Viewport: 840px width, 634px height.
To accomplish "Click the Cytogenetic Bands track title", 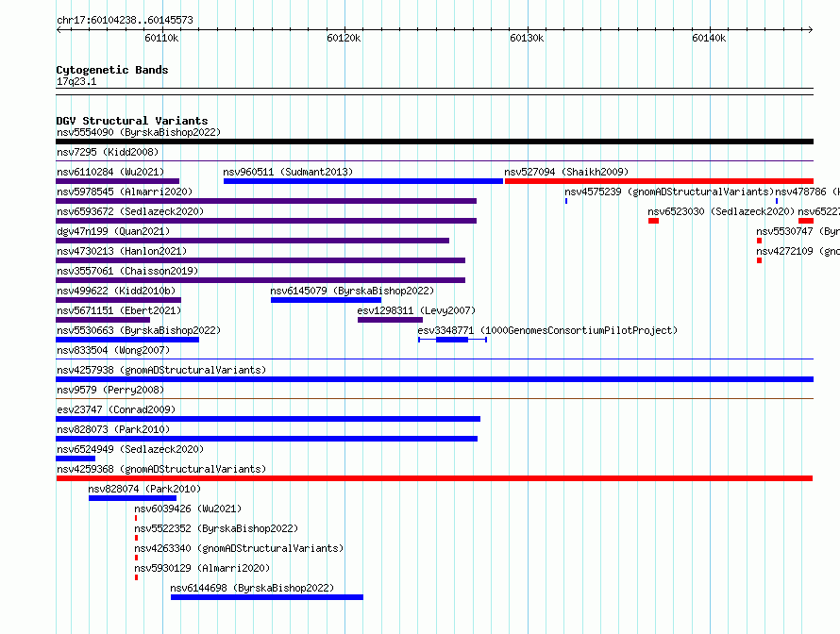I will click(x=112, y=70).
